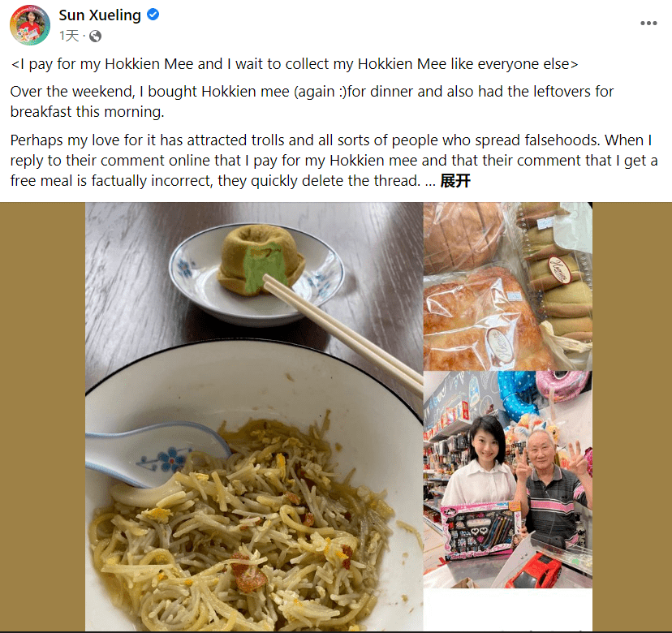The image size is (672, 633).
Task: Click the wooden chopsticks in the photo
Action: 342,333
